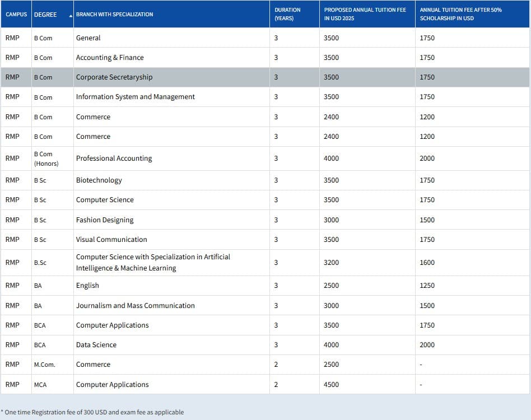Click the 4500 tuition fee value
The image size is (531, 420).
pos(331,385)
